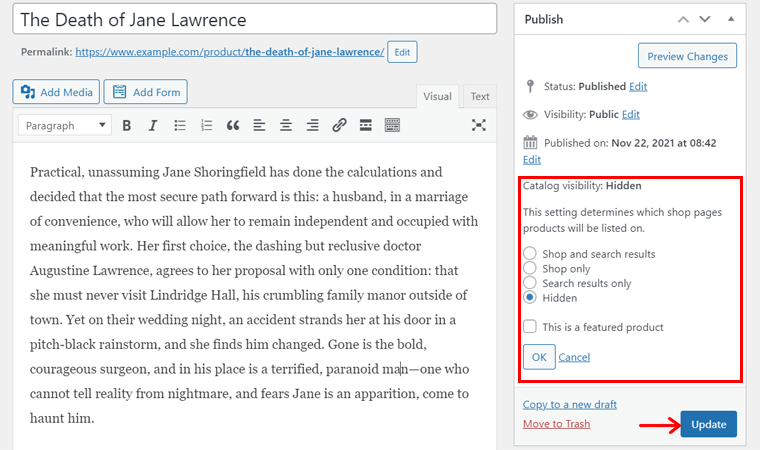760x450 pixels.
Task: Open the Paragraph format dropdown
Action: coord(65,125)
